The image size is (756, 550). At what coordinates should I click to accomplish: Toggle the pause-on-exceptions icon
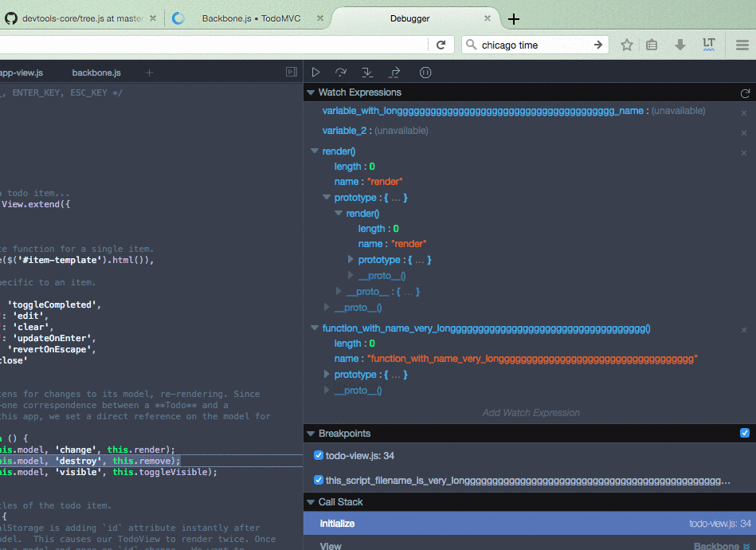(x=425, y=72)
